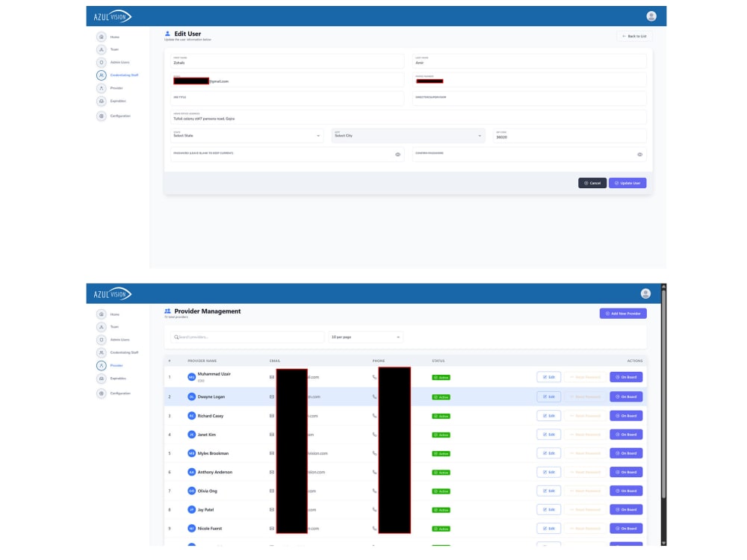Click Edit button for Muhammad Uzair
747x560 pixels.
pyautogui.click(x=548, y=377)
